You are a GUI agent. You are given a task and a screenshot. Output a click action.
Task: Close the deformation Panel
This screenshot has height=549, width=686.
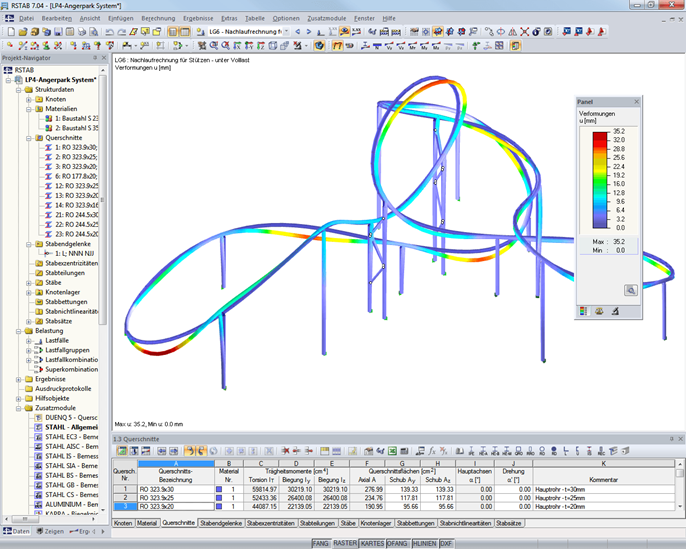637,101
